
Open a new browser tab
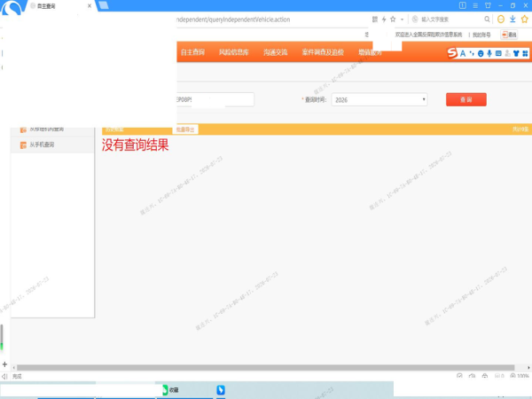pos(104,5)
